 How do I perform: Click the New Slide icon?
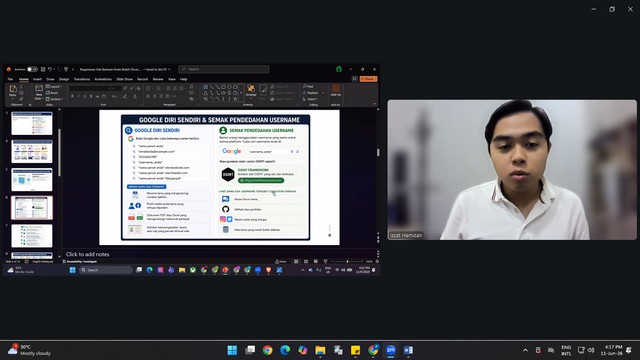coord(38,92)
